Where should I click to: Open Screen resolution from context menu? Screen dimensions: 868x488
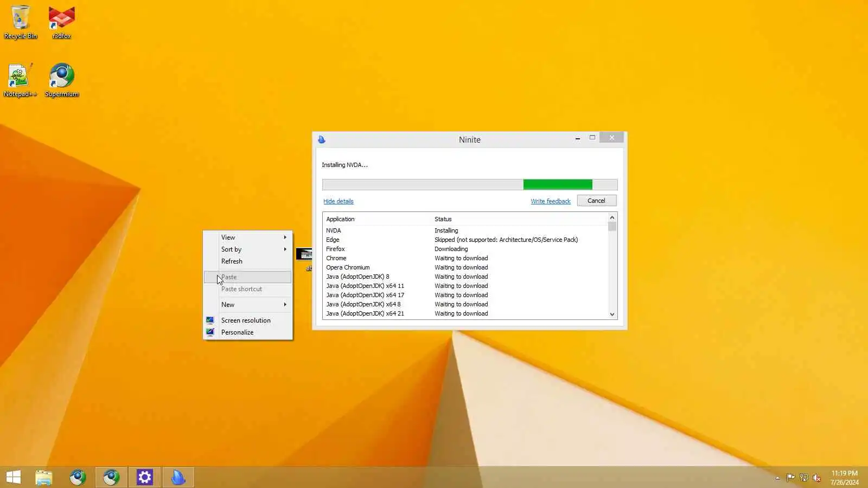pos(248,320)
